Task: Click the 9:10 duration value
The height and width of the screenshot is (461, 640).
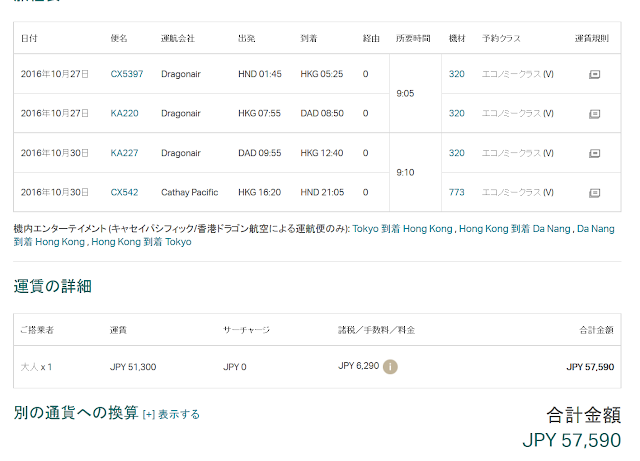Action: [405, 172]
